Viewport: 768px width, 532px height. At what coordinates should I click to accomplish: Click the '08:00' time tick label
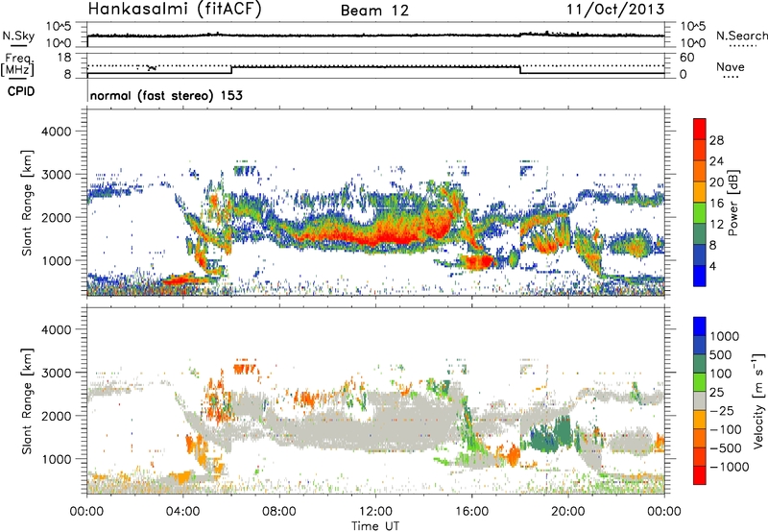279,512
